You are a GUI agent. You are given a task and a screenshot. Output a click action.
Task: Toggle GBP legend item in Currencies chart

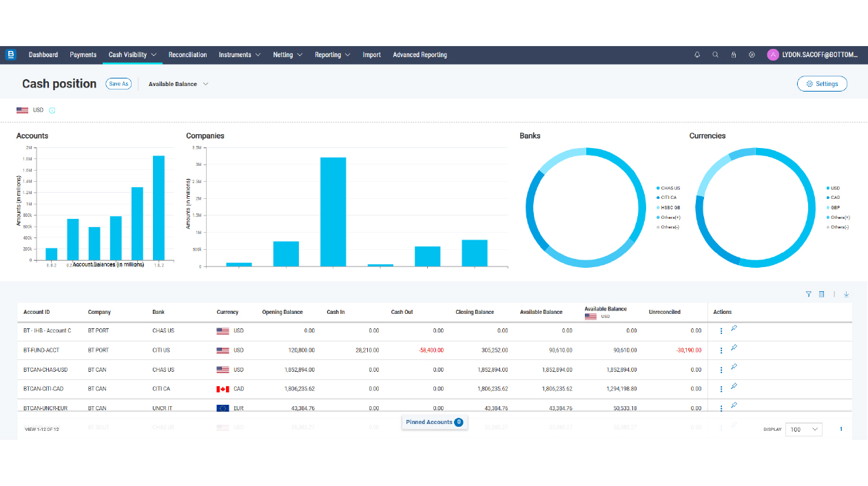[x=835, y=207]
